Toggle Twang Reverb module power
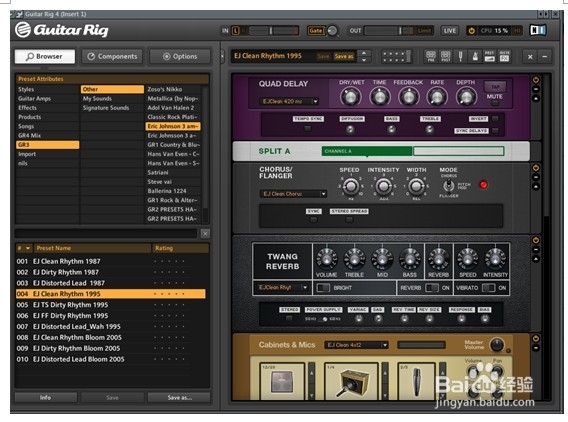Image resolution: width=568 pixels, height=422 pixels. point(536,240)
